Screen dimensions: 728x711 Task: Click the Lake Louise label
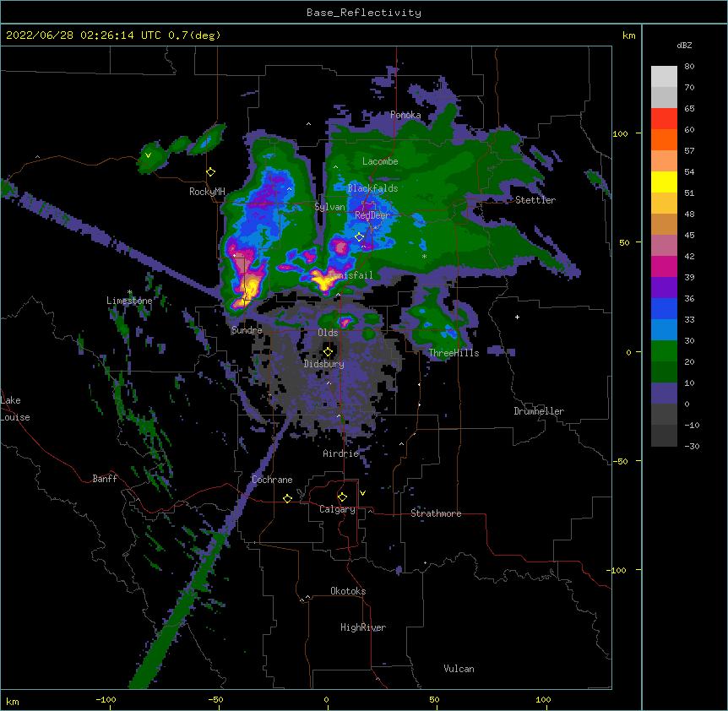point(15,409)
